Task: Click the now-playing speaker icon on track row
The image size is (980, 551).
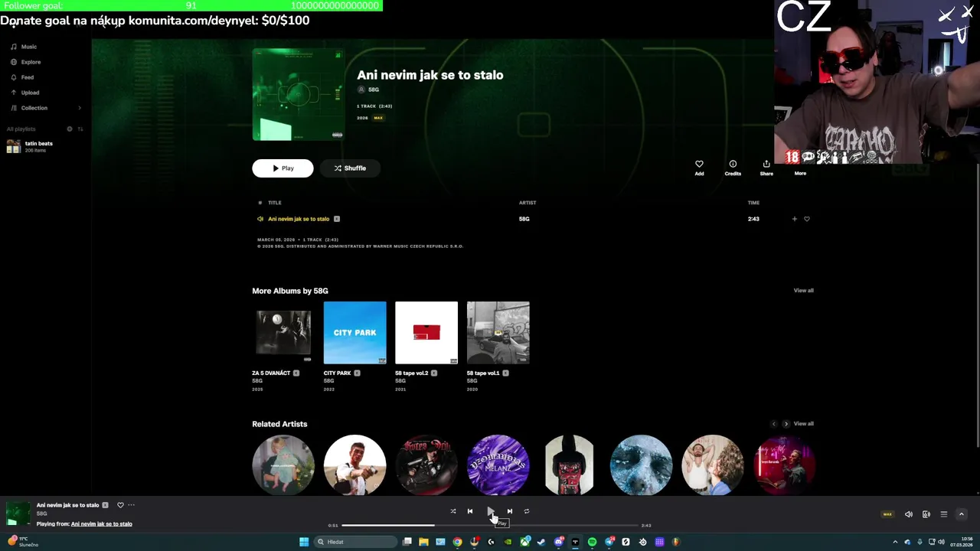Action: 260,219
